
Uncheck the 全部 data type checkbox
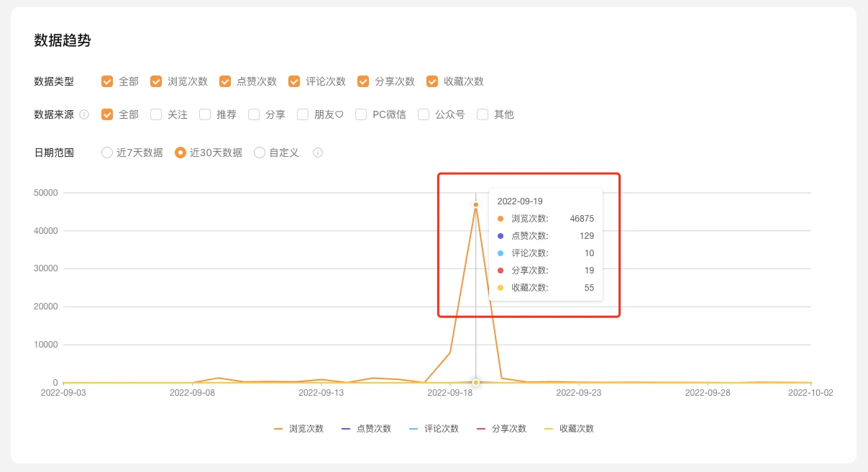[107, 81]
